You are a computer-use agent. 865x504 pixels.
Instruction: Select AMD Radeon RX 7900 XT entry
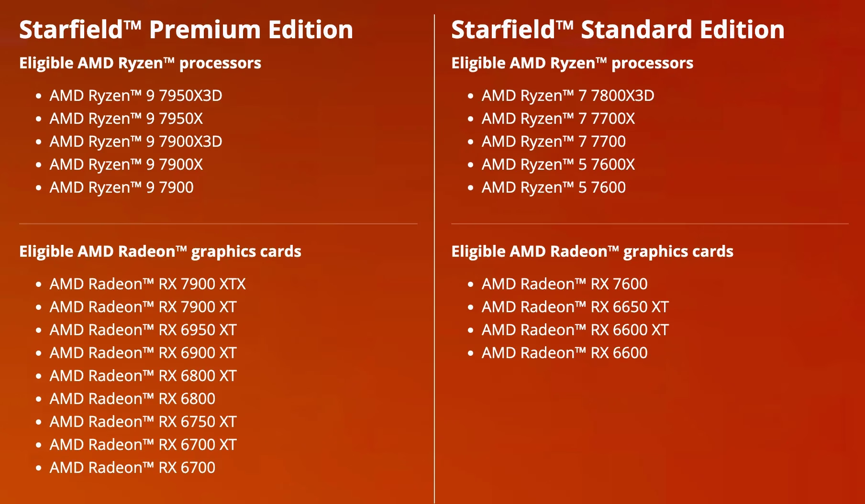coord(143,307)
